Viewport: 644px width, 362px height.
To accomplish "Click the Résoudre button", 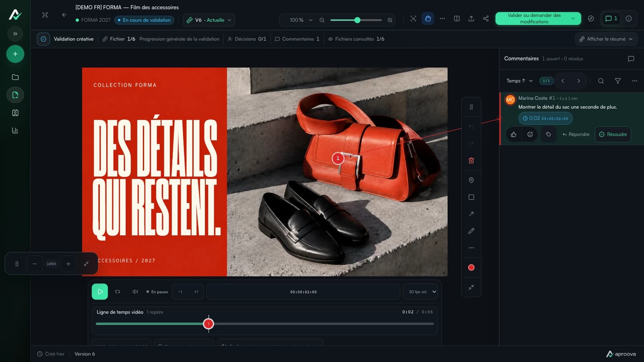I will (x=613, y=134).
